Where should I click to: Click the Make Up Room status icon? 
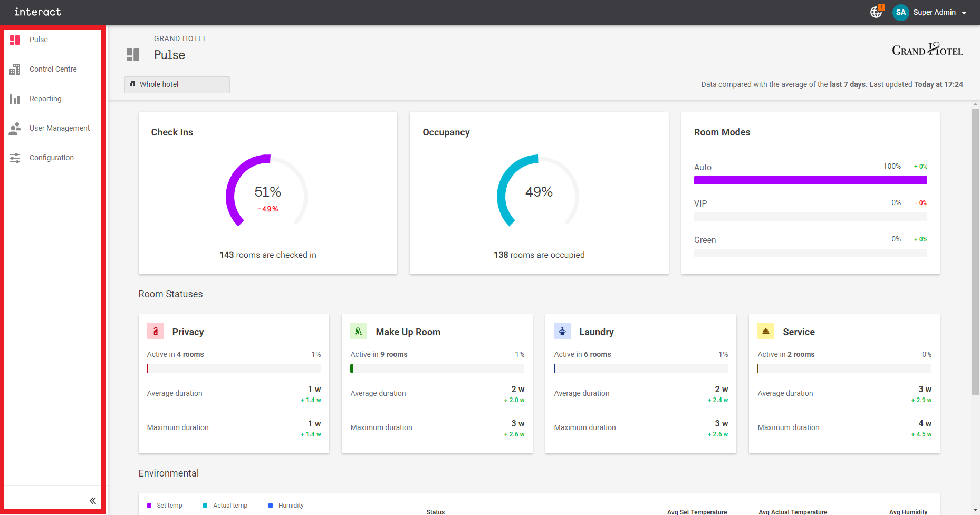359,332
